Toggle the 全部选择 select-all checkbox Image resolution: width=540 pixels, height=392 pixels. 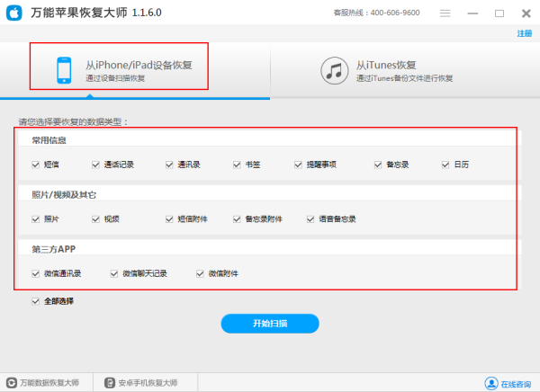point(35,301)
